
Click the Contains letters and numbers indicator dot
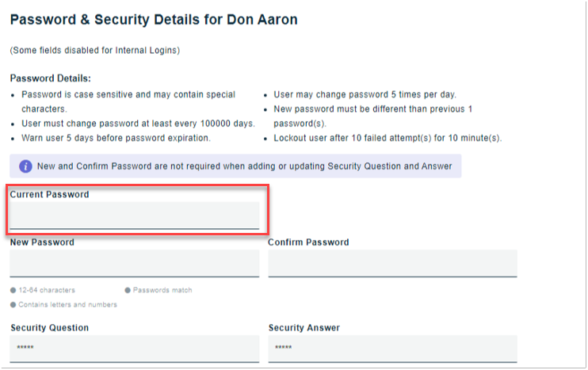(x=13, y=305)
